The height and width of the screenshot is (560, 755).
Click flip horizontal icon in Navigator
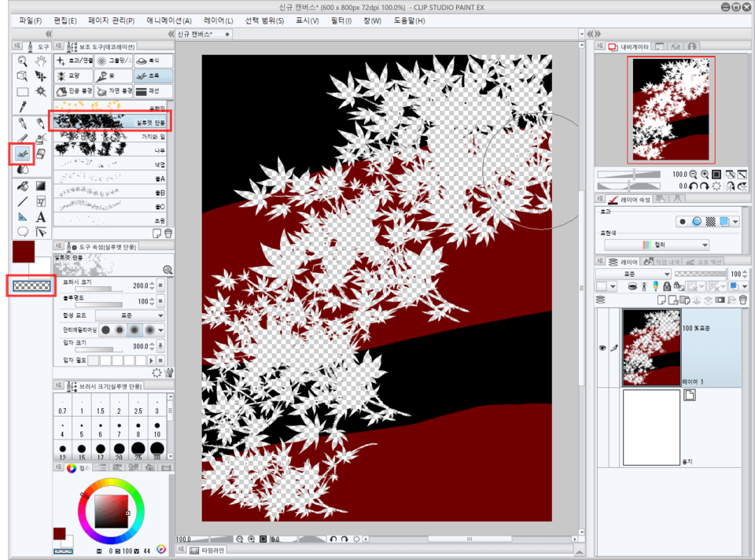pos(731,186)
